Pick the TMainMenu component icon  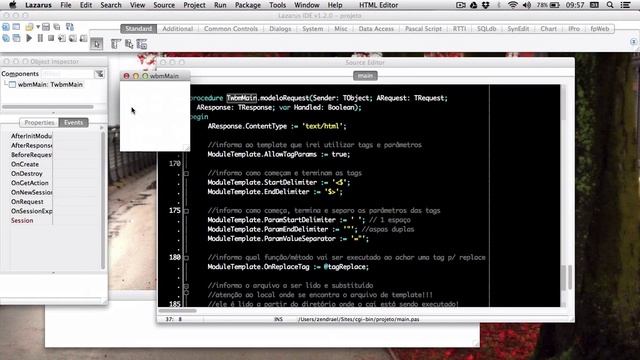116,44
